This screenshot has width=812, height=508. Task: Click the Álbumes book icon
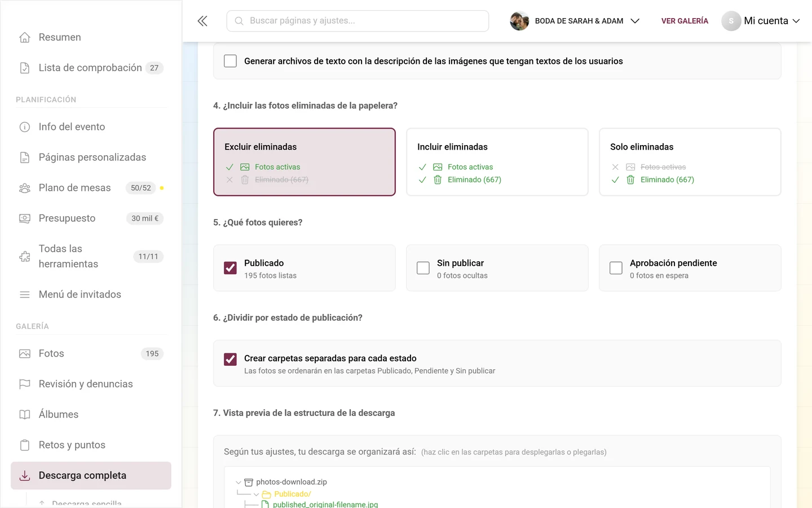click(25, 415)
